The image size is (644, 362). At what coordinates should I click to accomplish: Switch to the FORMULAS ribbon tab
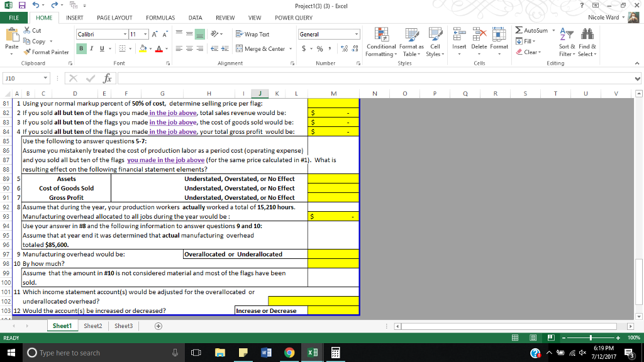(160, 18)
